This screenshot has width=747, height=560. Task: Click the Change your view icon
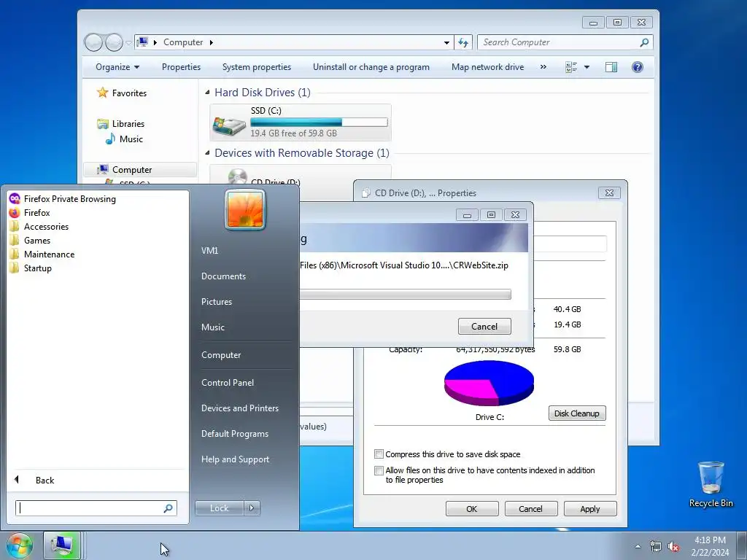(x=571, y=67)
